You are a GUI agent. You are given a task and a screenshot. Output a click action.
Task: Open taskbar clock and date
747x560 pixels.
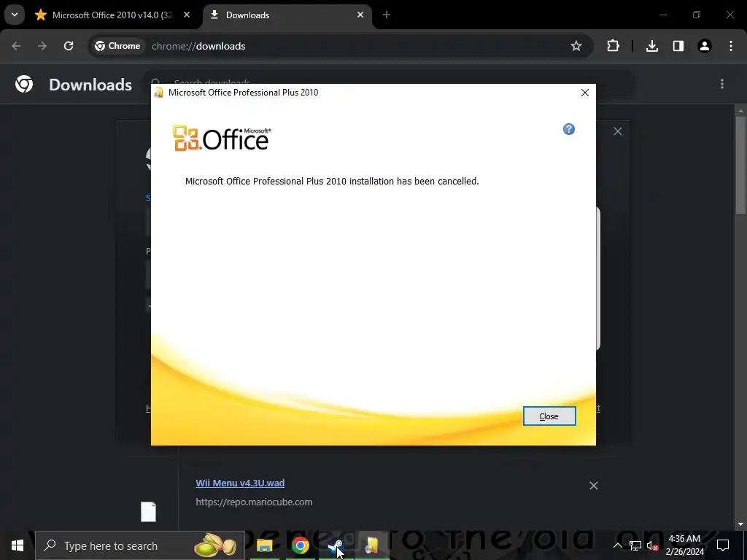[684, 545]
